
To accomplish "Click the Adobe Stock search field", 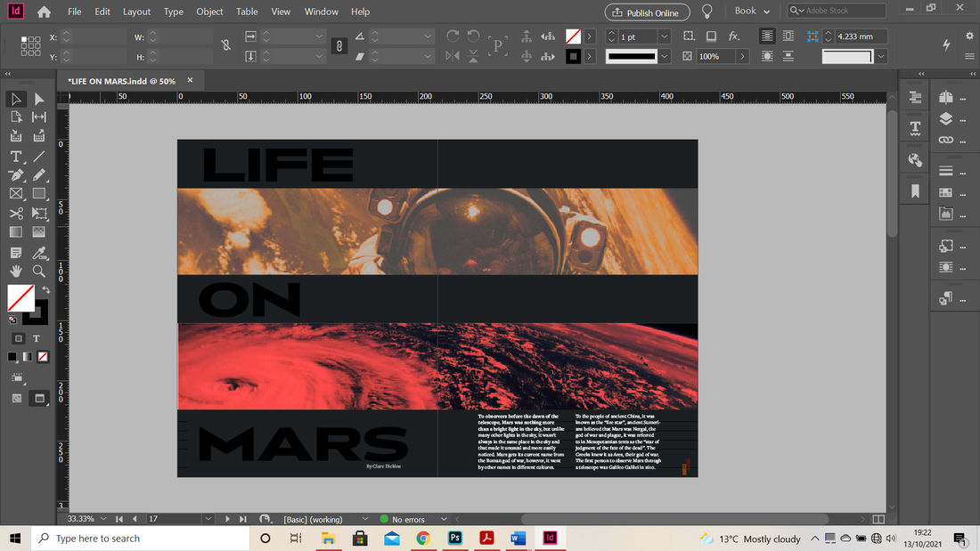I will click(837, 11).
